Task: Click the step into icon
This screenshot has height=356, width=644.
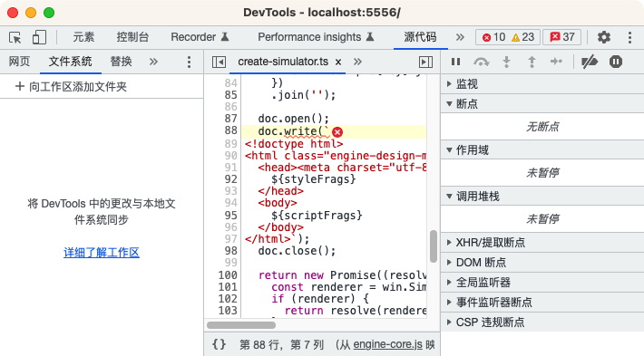Action: (506, 62)
